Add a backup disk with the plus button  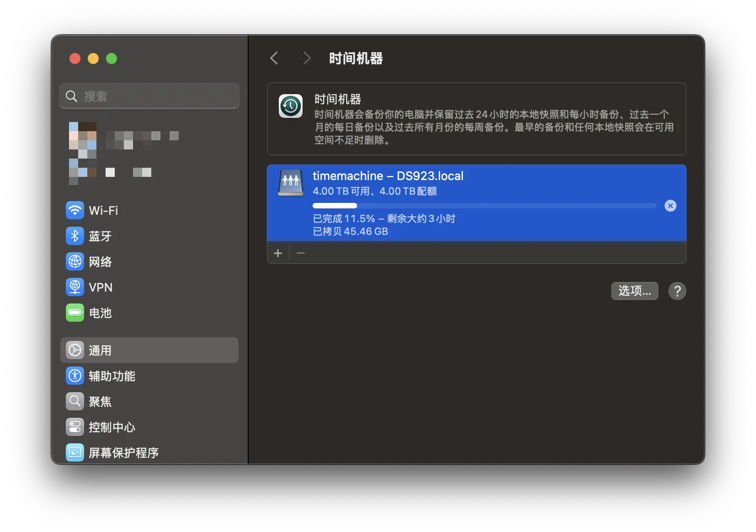(x=278, y=253)
